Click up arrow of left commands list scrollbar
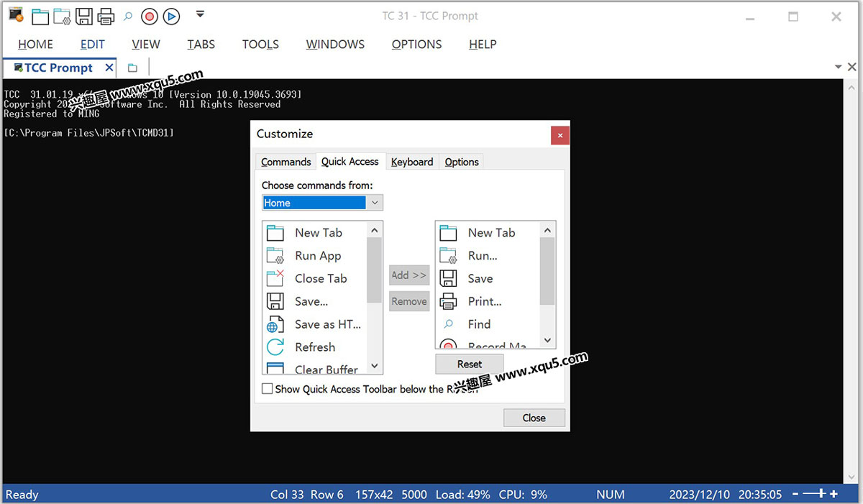This screenshot has height=504, width=863. [x=375, y=230]
